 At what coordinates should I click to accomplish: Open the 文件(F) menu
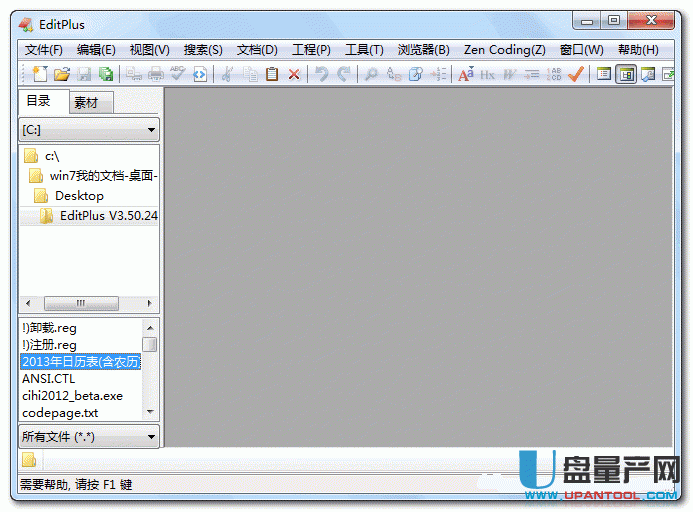[44, 50]
